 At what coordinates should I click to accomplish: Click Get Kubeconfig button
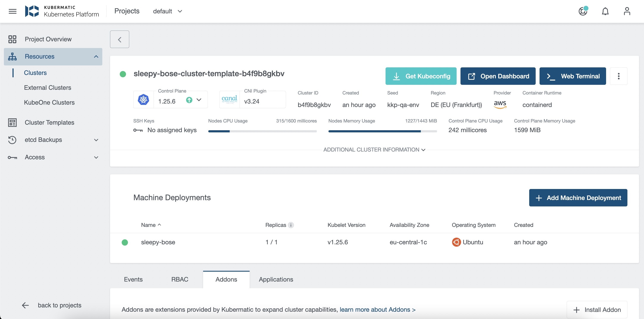tap(421, 76)
